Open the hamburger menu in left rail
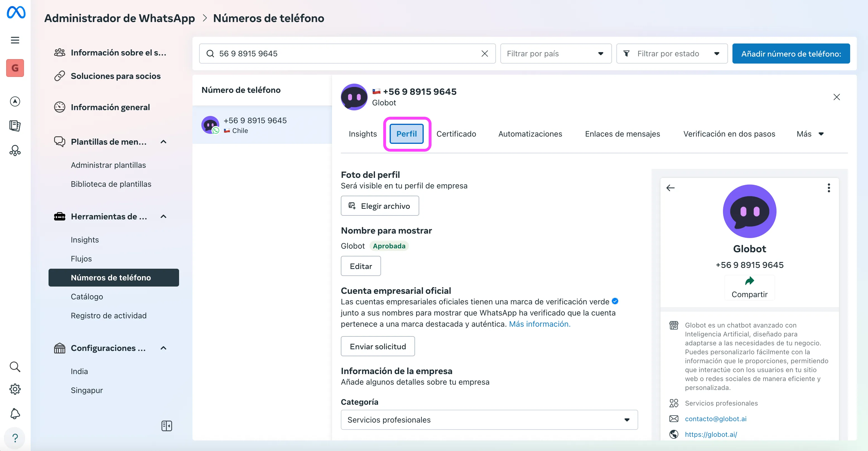 coord(15,40)
